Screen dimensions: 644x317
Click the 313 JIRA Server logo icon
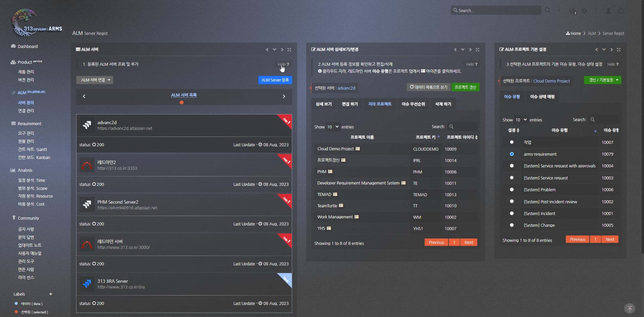(x=87, y=284)
